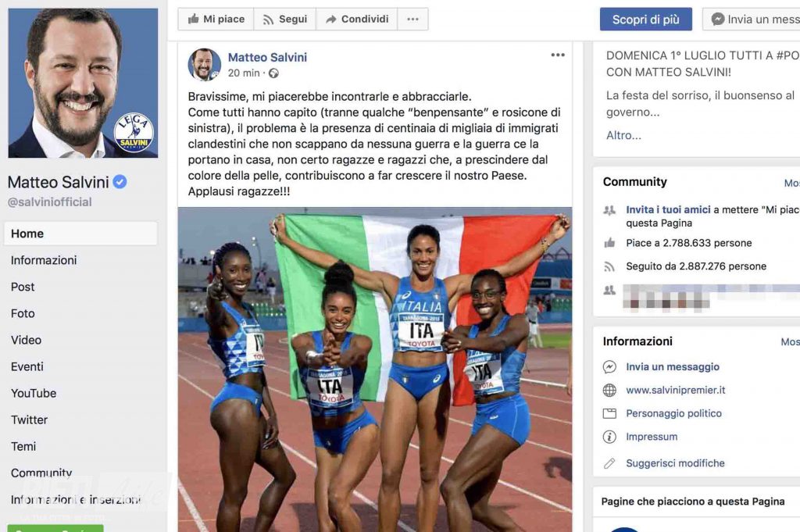This screenshot has height=532, width=800.
Task: Open Messenger icon beside Invia un messaggio
Action: point(609,366)
